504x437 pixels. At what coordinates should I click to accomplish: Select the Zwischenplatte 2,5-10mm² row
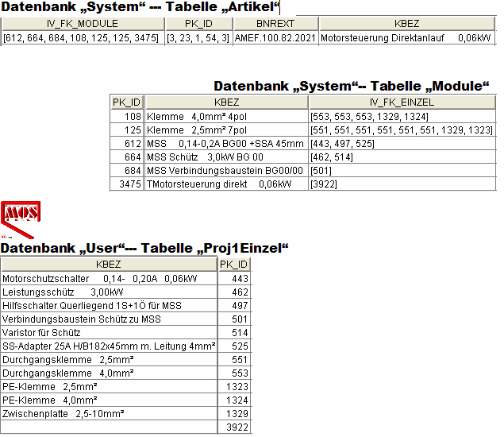109,413
